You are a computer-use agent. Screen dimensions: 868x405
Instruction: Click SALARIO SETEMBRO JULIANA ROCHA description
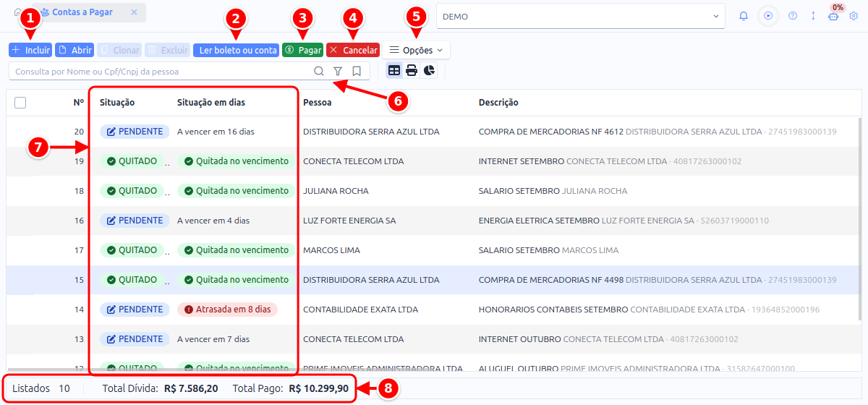click(553, 191)
